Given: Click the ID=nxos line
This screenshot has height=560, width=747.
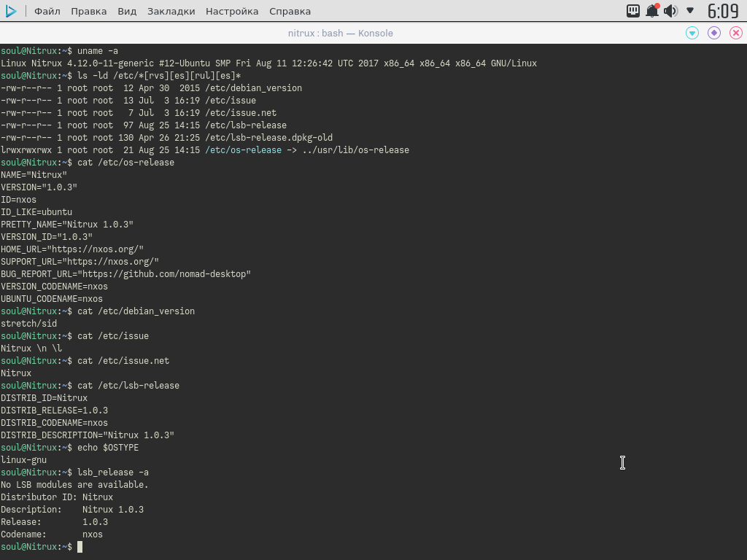Looking at the screenshot, I should click(18, 200).
